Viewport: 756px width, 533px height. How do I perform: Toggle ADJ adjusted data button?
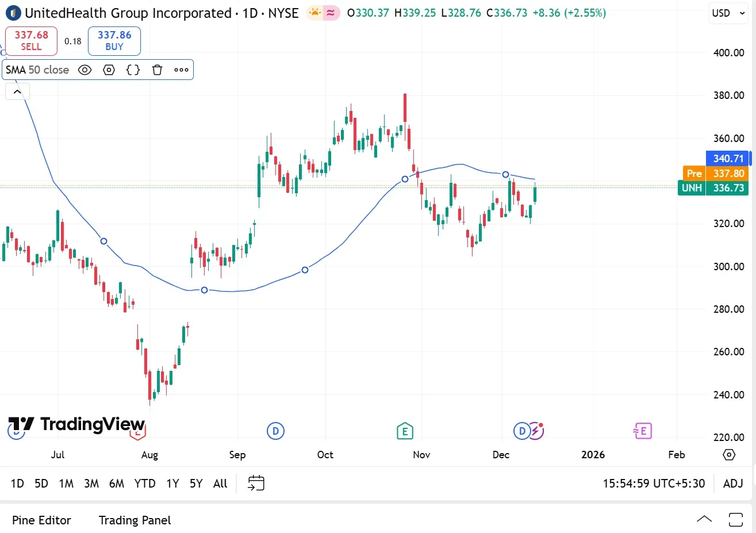(x=733, y=484)
